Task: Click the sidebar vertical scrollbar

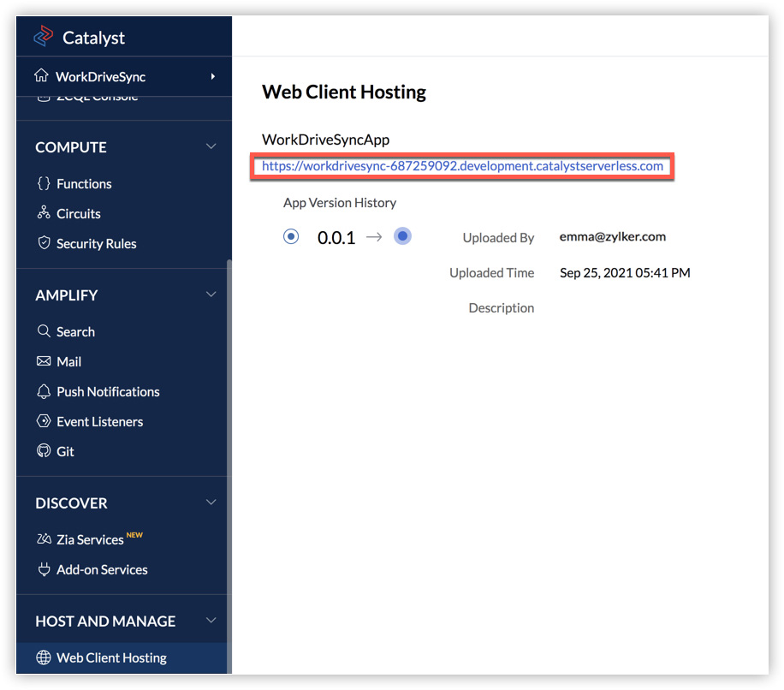Action: (x=229, y=428)
